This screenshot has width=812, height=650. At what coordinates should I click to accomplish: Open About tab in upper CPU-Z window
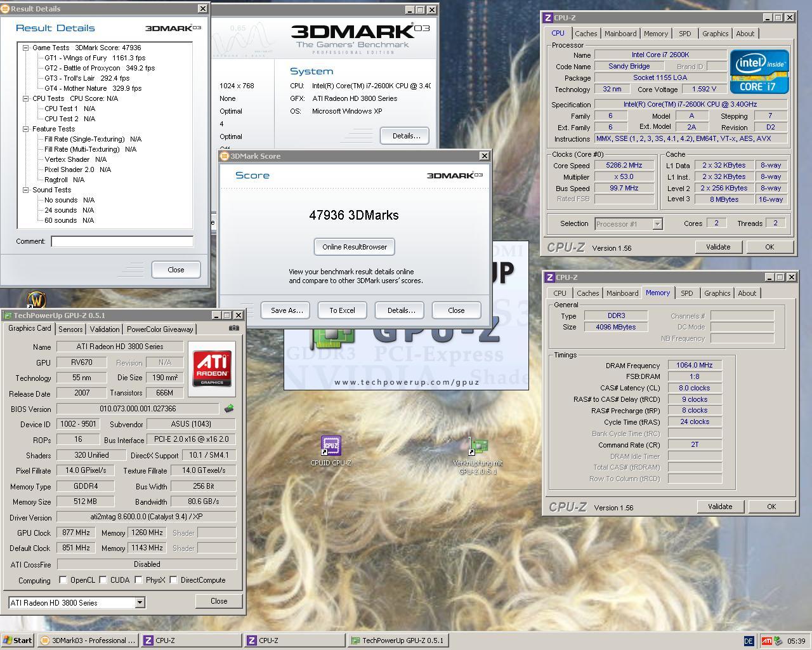click(x=745, y=34)
